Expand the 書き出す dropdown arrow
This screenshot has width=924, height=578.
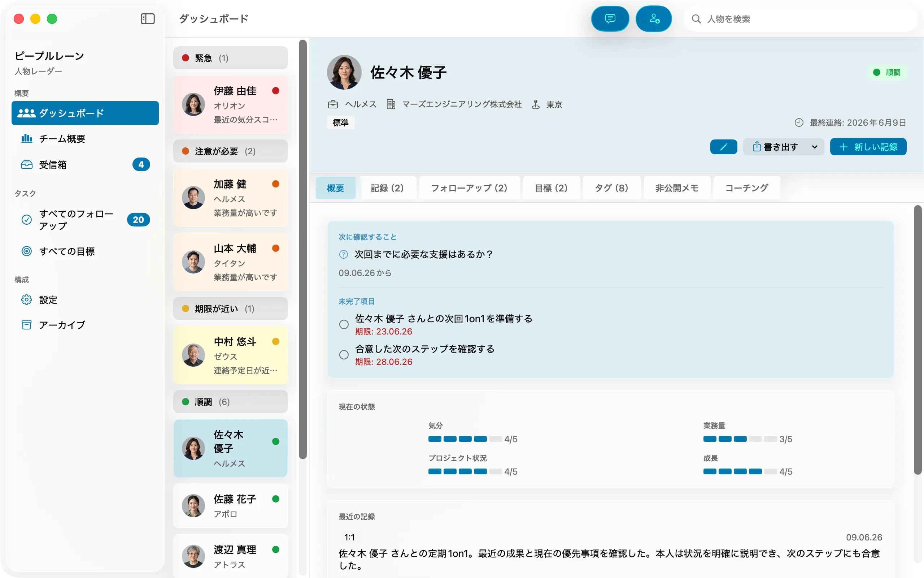click(814, 147)
